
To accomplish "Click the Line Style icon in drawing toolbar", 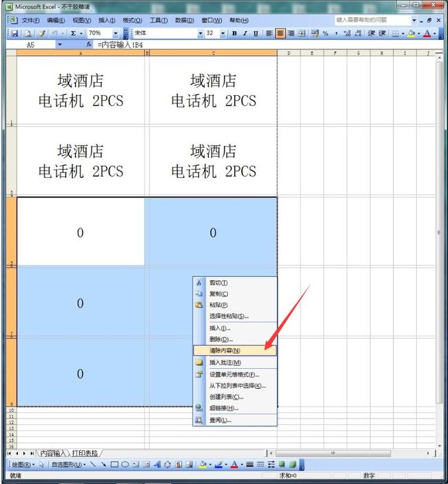I will pyautogui.click(x=250, y=465).
